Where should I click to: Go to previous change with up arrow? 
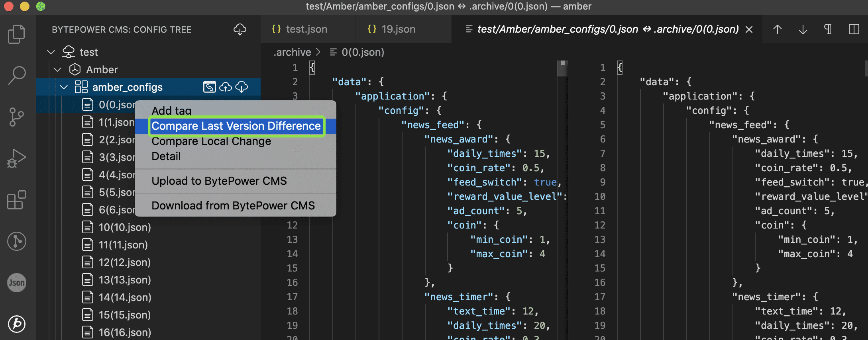777,29
